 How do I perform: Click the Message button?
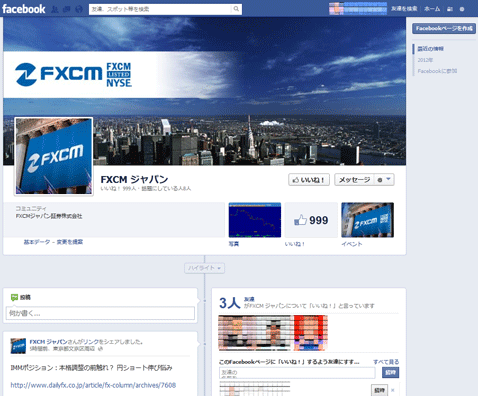[354, 180]
